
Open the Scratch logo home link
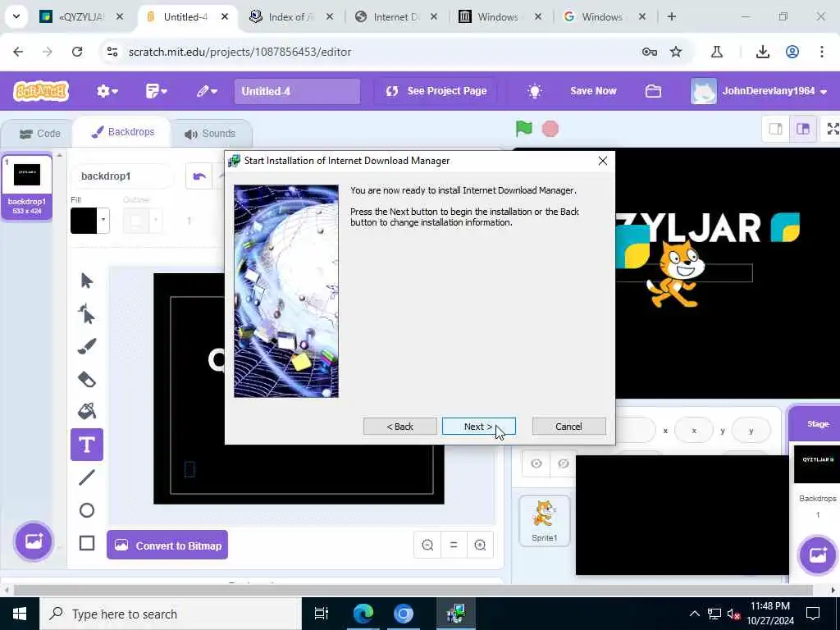tap(41, 91)
